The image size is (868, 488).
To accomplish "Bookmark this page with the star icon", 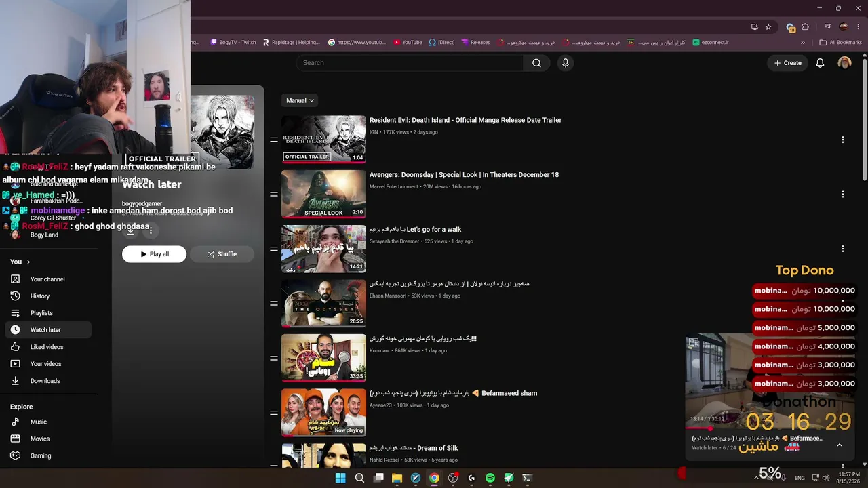I will click(x=768, y=27).
